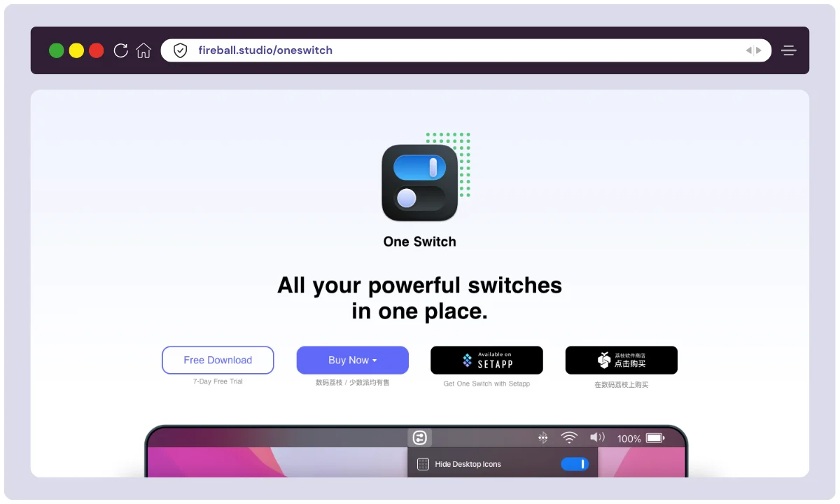The image size is (840, 504).
Task: Click the volume speaker icon in mockup
Action: pos(597,437)
